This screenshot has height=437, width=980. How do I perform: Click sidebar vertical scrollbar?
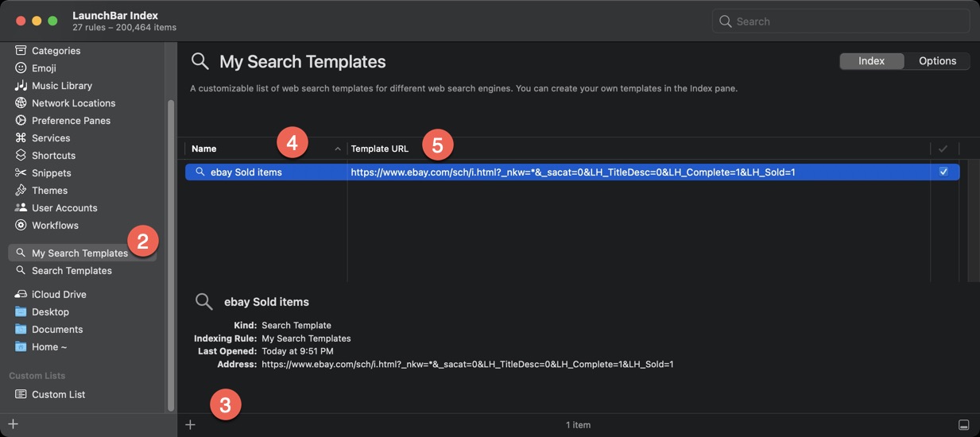[169, 254]
